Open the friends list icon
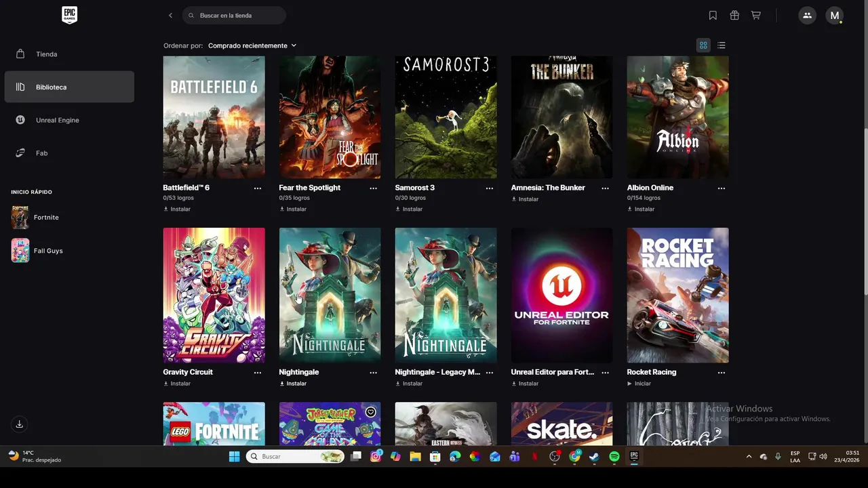This screenshot has width=868, height=488. pyautogui.click(x=807, y=15)
